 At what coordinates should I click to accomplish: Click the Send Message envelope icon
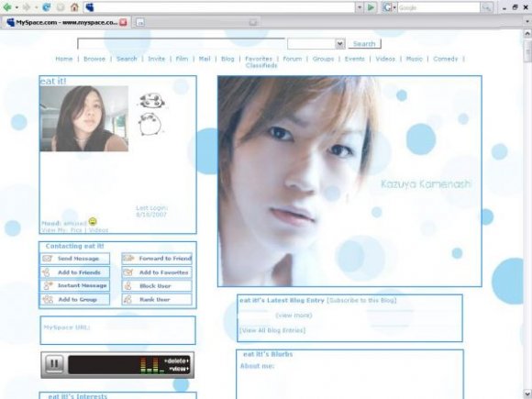(47, 259)
